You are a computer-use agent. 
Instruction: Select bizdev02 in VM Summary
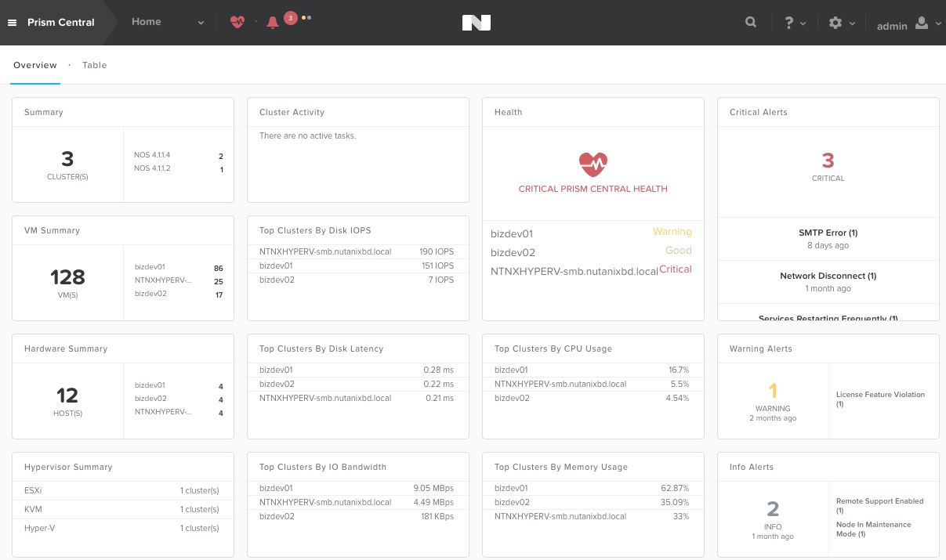click(x=179, y=294)
